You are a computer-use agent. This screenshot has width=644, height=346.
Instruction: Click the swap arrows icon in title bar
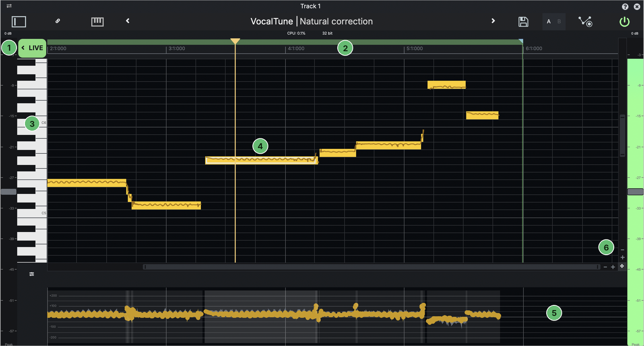(x=9, y=6)
